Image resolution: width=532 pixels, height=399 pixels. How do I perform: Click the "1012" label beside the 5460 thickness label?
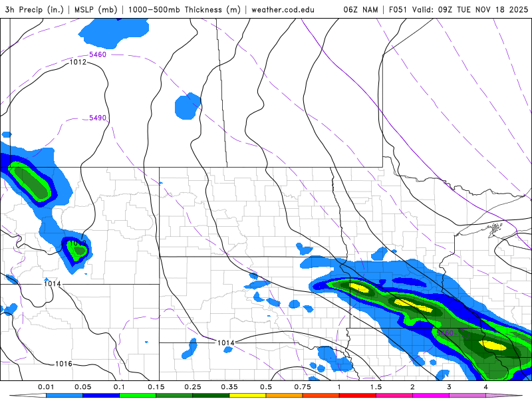pyautogui.click(x=78, y=62)
